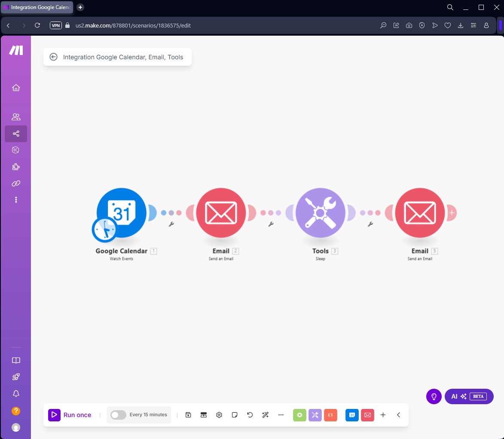Set filter wrench between Tools and last Email
The width and height of the screenshot is (504, 439).
tap(370, 224)
